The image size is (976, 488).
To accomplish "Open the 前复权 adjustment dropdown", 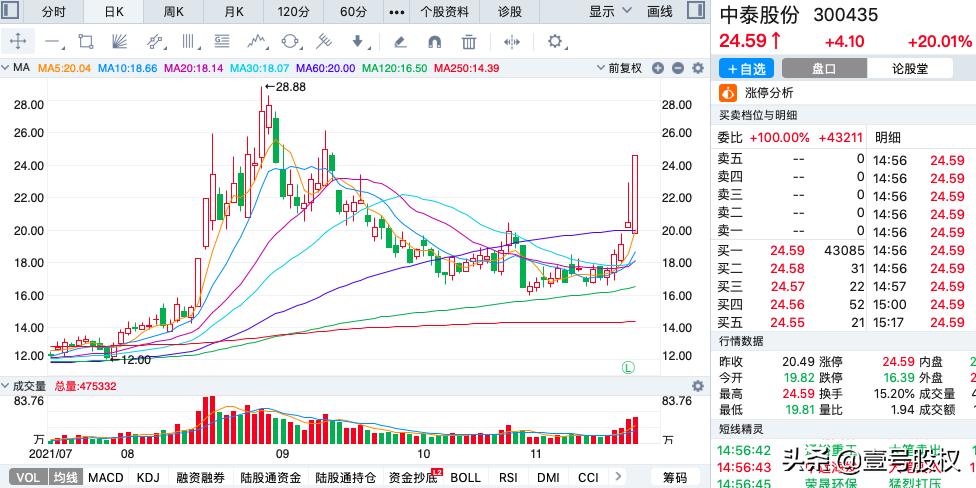I will [625, 68].
